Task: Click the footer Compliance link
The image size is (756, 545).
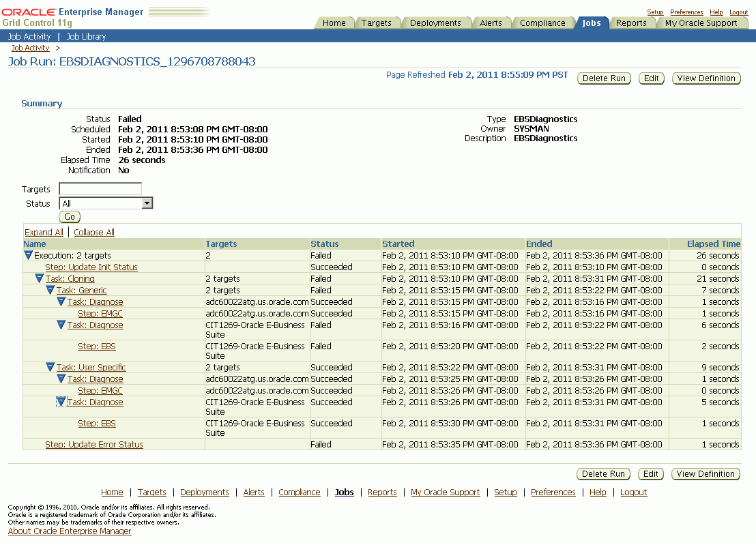Action: click(x=300, y=492)
